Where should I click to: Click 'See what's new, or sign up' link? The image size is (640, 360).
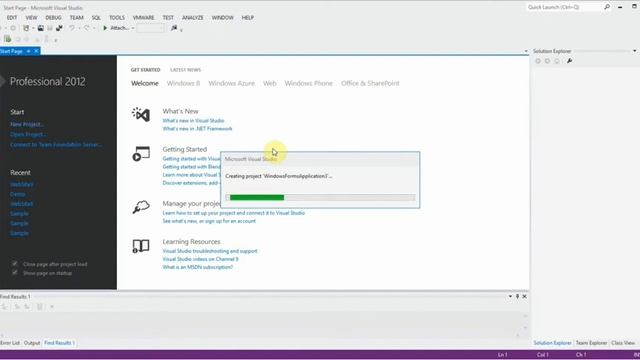coord(209,221)
